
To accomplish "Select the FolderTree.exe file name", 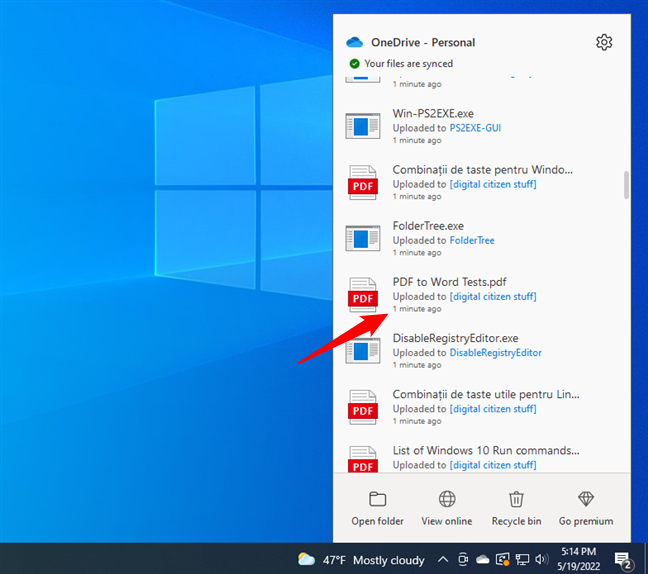I will pos(428,226).
